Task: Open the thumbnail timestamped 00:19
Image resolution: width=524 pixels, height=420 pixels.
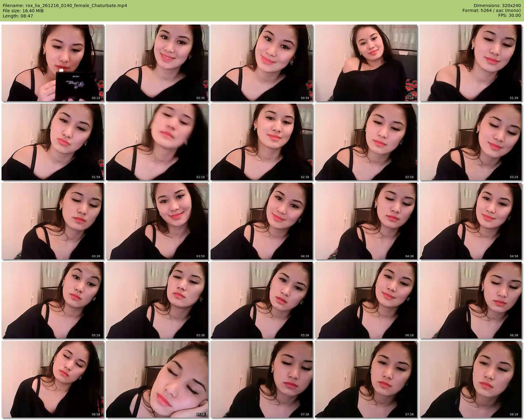Action: pos(52,63)
